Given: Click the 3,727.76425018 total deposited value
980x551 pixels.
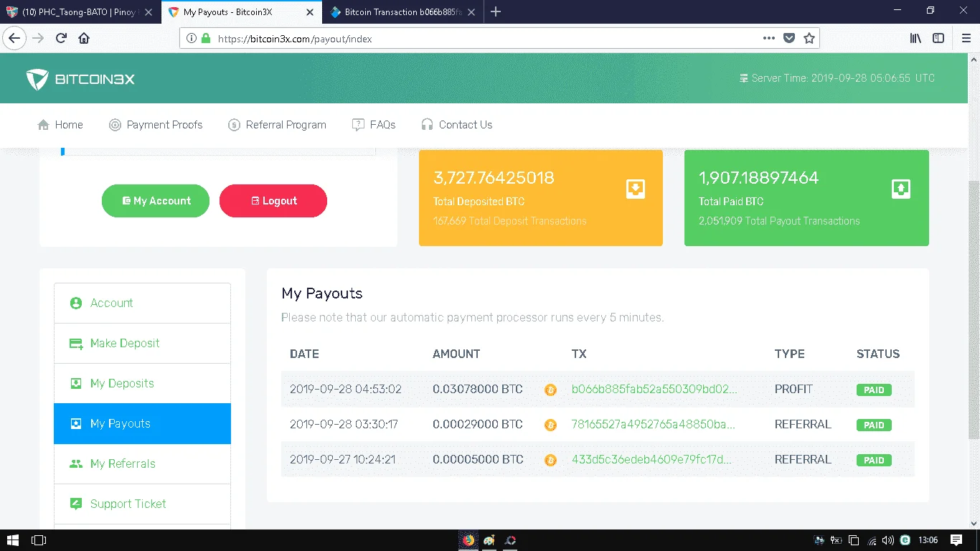Looking at the screenshot, I should [x=494, y=178].
